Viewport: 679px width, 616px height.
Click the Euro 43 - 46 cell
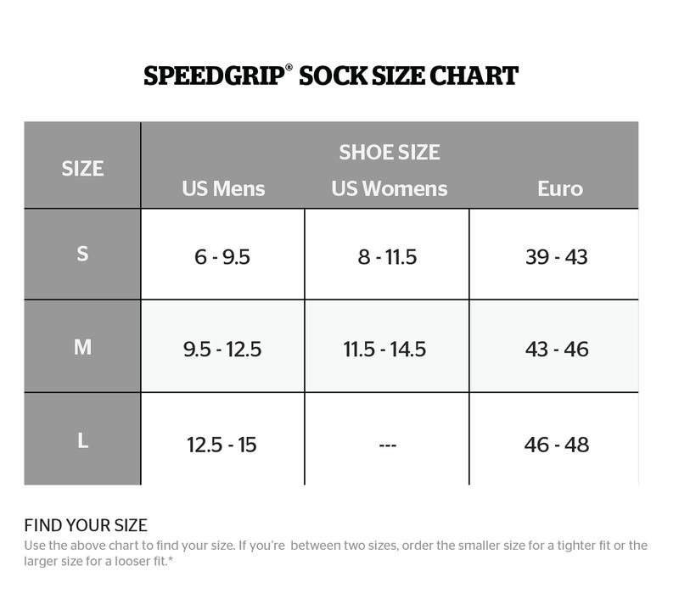click(556, 349)
